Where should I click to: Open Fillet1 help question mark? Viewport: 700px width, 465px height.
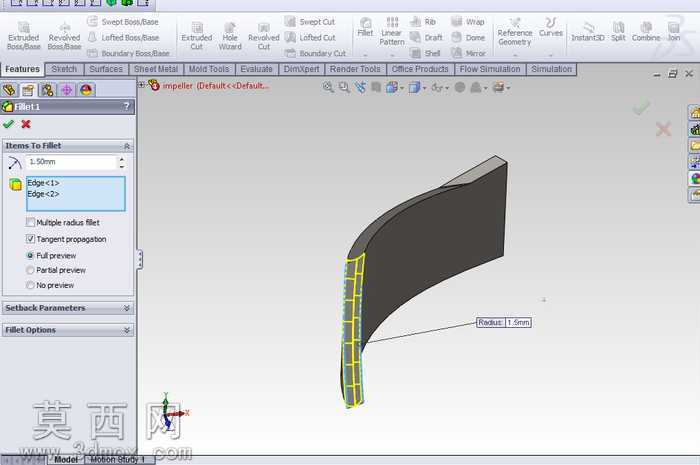[x=126, y=106]
